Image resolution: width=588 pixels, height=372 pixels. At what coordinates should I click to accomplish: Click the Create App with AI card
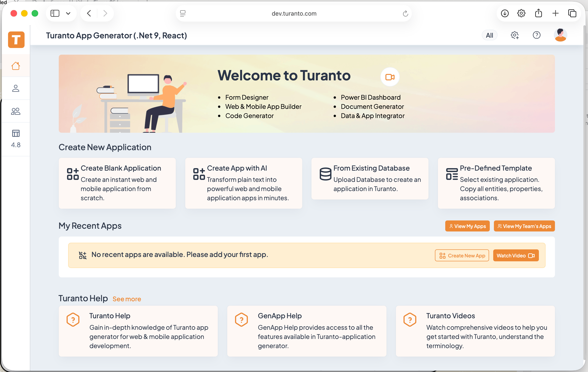click(244, 183)
